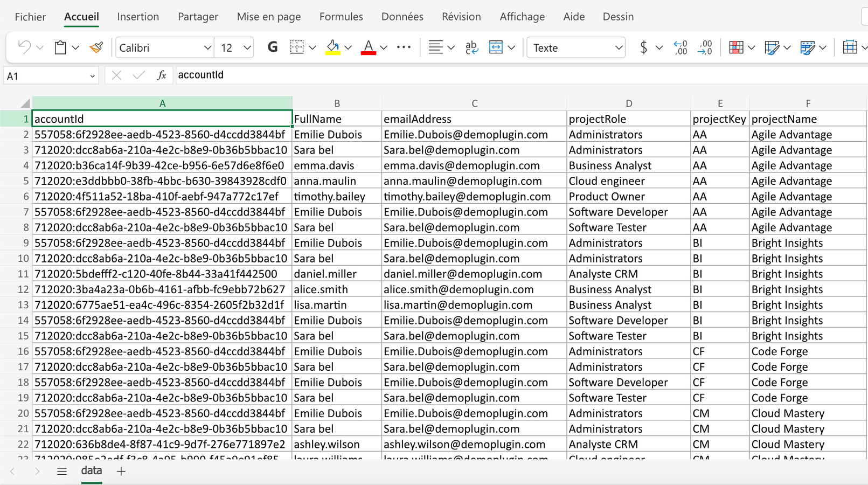Click the projectName header cell
Screen dimensions: 868x485
(808, 119)
